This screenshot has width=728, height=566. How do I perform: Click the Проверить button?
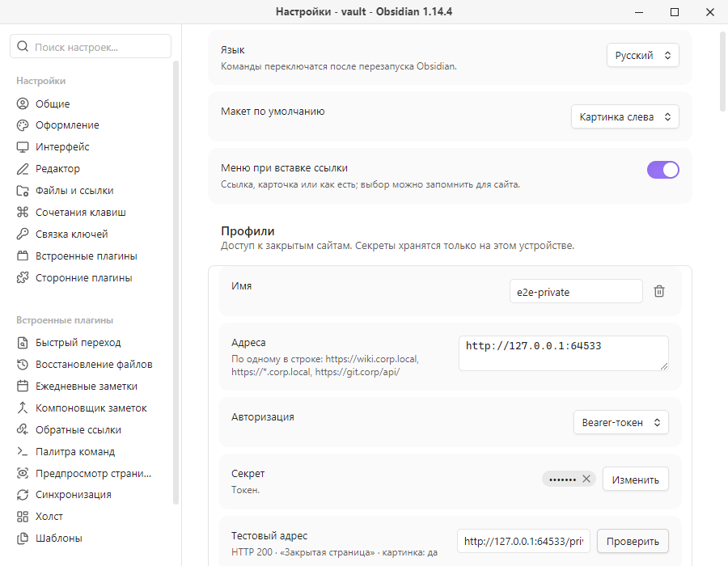pyautogui.click(x=633, y=541)
